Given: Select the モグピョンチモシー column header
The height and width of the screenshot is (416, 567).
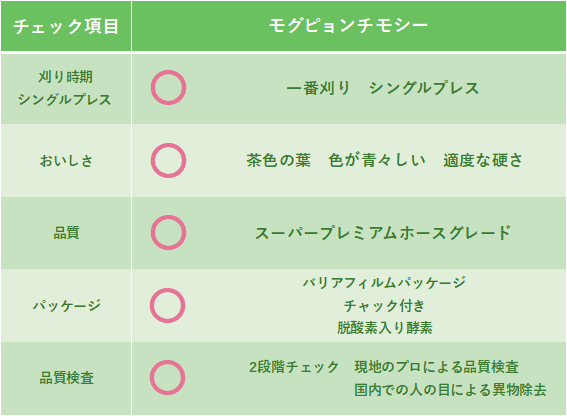Looking at the screenshot, I should (x=349, y=26).
